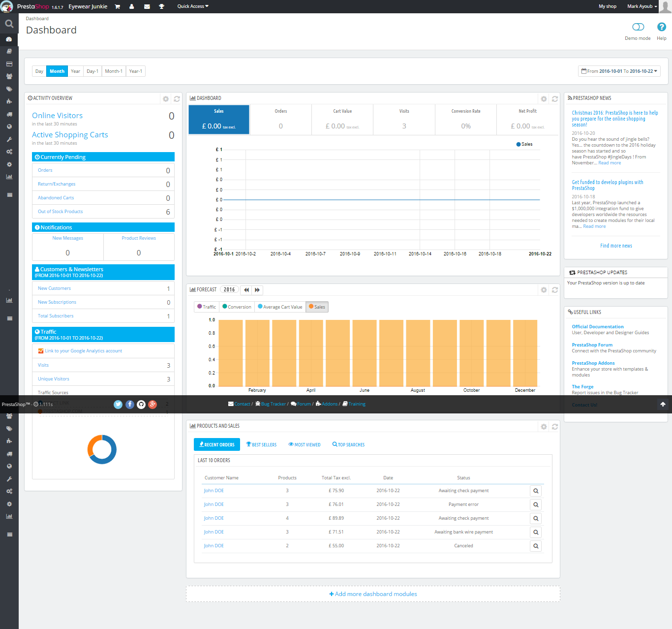Image resolution: width=672 pixels, height=629 pixels.
Task: Click the shopping cart icon in top bar
Action: pyautogui.click(x=118, y=6)
